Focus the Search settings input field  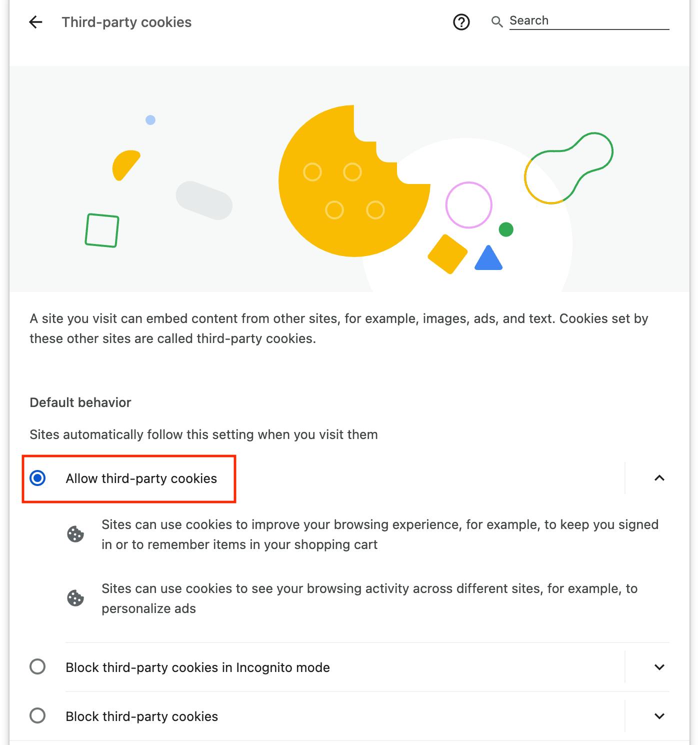click(589, 21)
